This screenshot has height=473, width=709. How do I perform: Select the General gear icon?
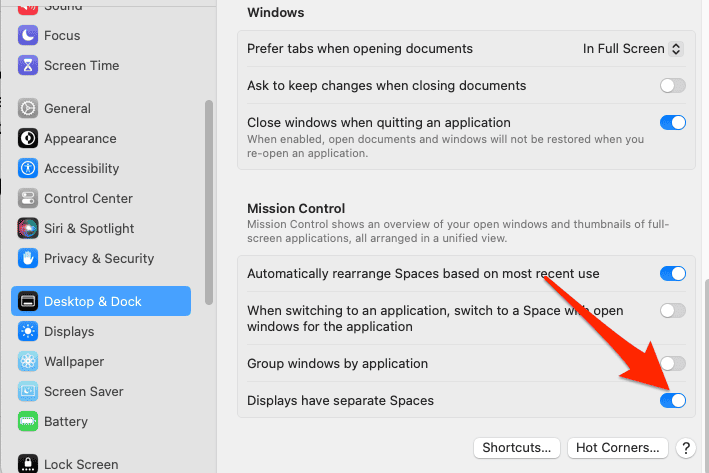(28, 109)
